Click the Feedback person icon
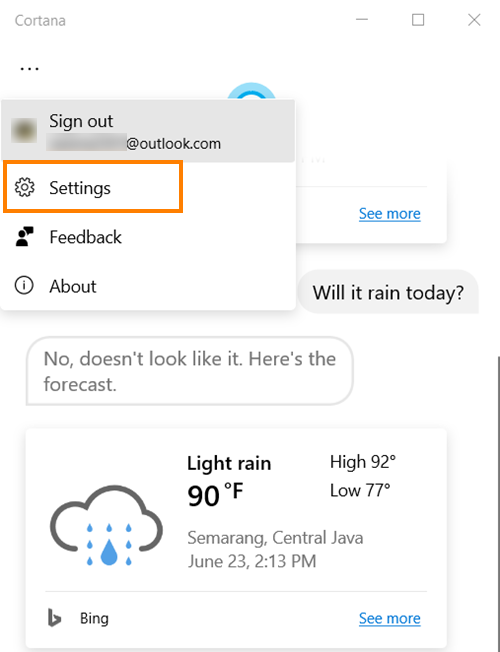The width and height of the screenshot is (500, 652). coord(24,237)
